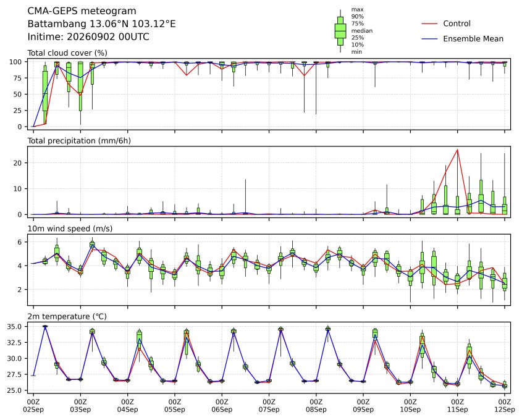
Task: Click the 00Z 02Sep axis label
Action: [x=33, y=405]
